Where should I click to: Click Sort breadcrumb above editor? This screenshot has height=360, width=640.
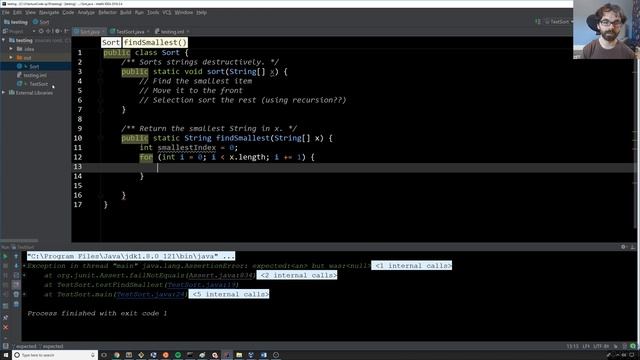click(x=111, y=42)
